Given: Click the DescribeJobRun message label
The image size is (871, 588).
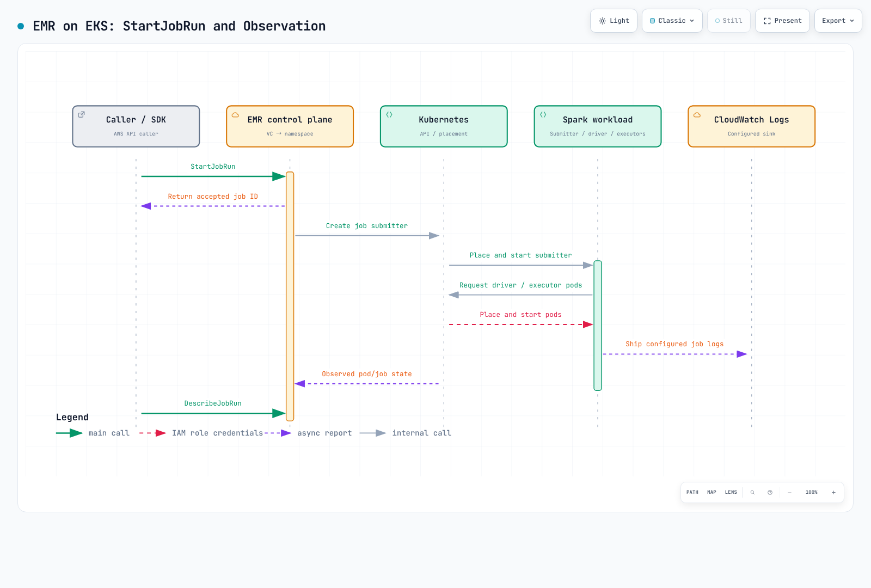Looking at the screenshot, I should (213, 403).
